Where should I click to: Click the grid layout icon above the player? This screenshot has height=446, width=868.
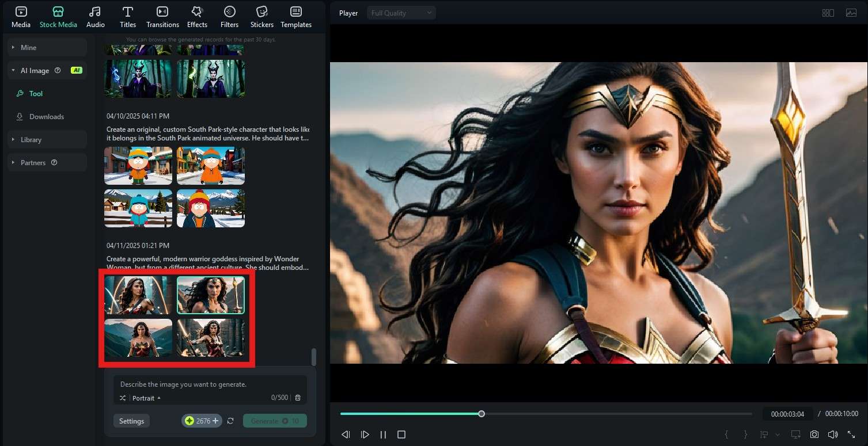(828, 13)
